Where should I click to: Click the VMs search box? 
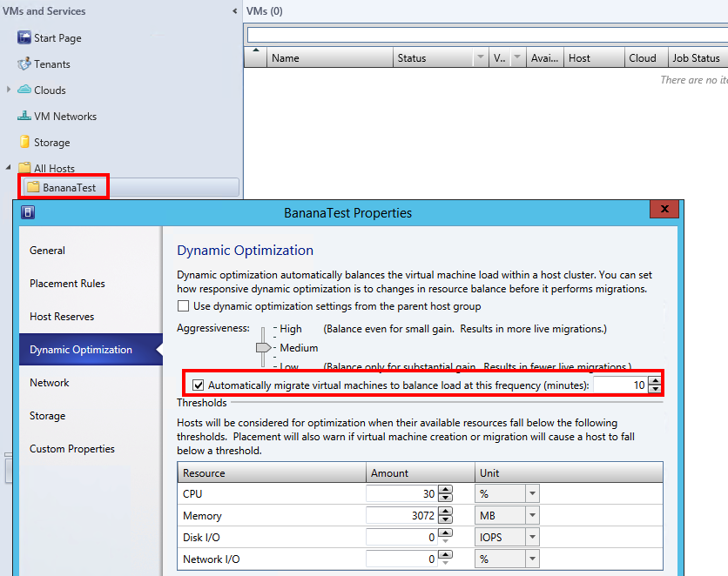[x=488, y=35]
